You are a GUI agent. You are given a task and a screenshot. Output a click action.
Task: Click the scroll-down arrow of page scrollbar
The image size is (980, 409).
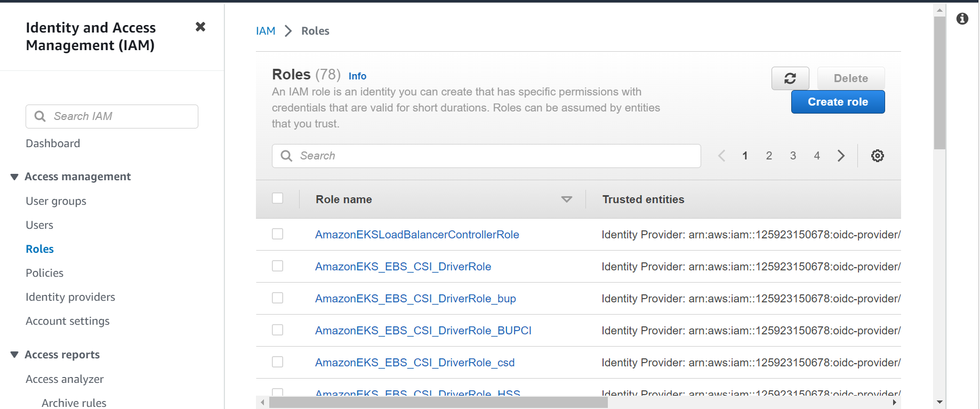(x=939, y=402)
